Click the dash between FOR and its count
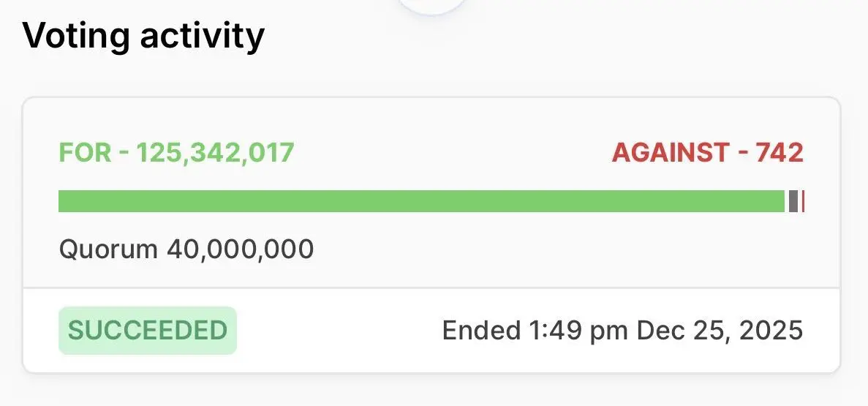The image size is (868, 406). [124, 153]
